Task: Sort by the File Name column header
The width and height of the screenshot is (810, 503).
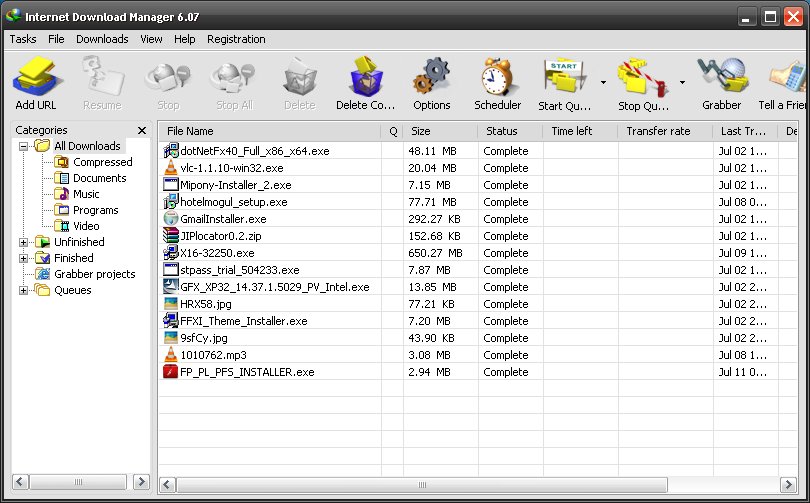Action: (x=270, y=131)
